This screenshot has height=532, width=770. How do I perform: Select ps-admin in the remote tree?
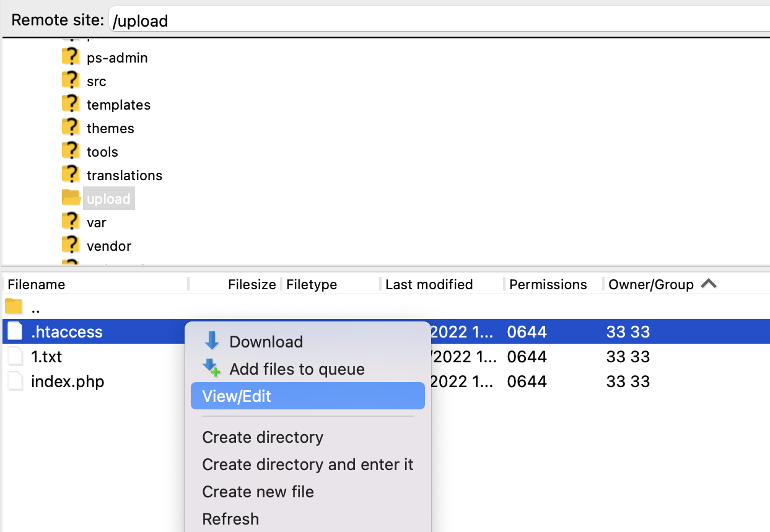tap(117, 58)
